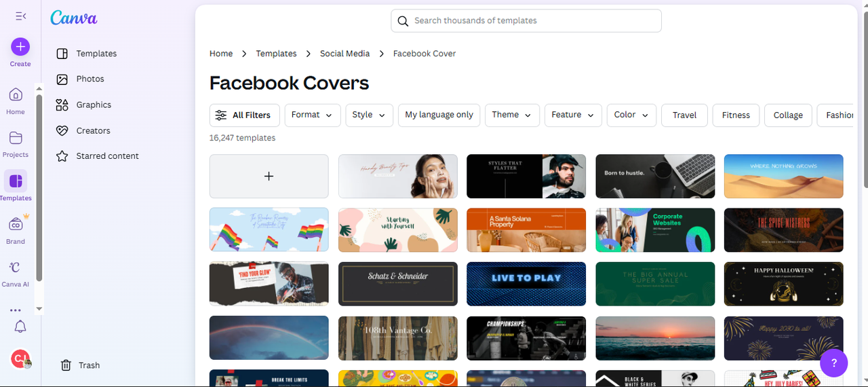Open the help question mark button

834,363
